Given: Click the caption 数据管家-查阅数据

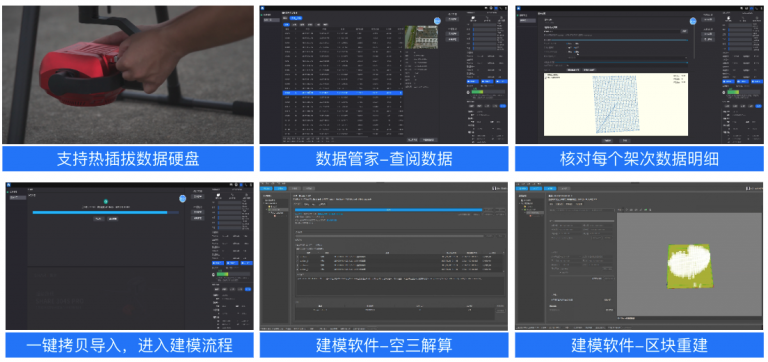Looking at the screenshot, I should (384, 159).
